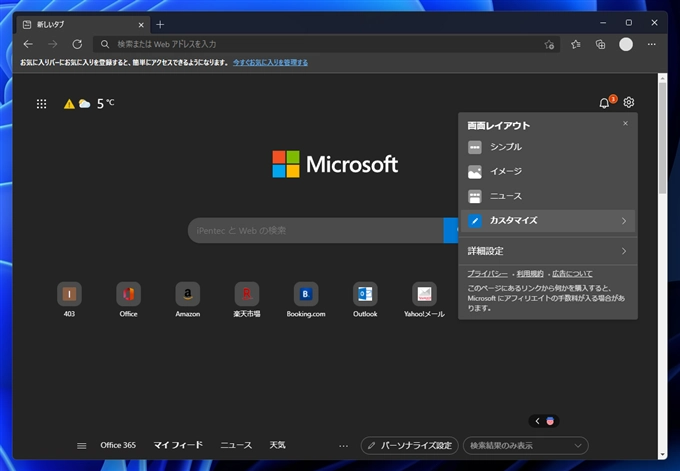Open the Amazon quick link tile
680x471 pixels.
(186, 294)
